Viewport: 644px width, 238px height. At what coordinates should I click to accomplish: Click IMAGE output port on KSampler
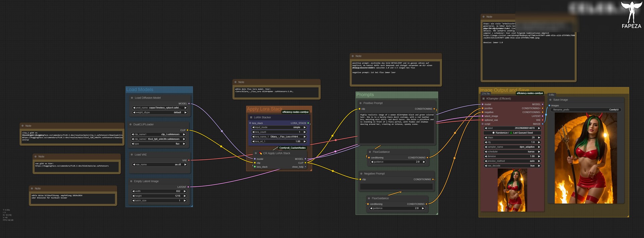click(542, 124)
